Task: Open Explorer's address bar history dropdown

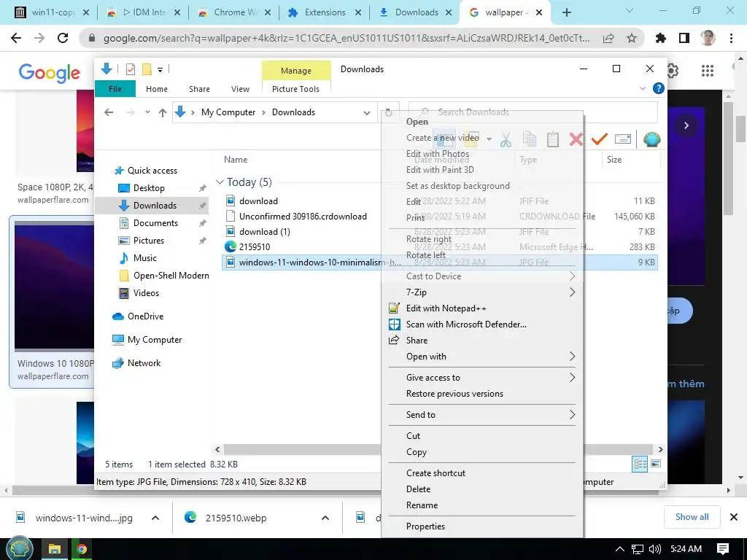Action: tap(366, 113)
